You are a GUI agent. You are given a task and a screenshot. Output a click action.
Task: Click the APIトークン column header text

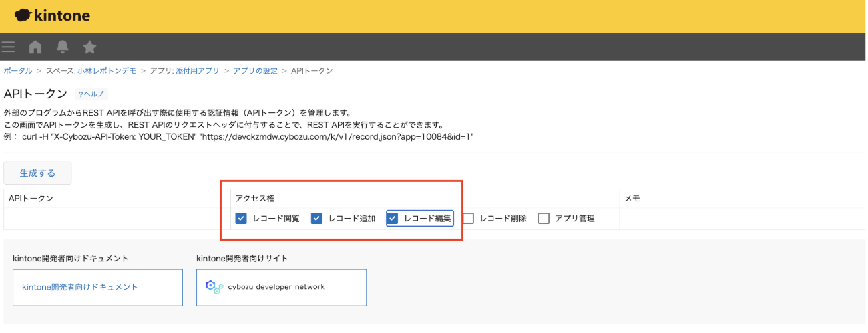click(x=31, y=198)
